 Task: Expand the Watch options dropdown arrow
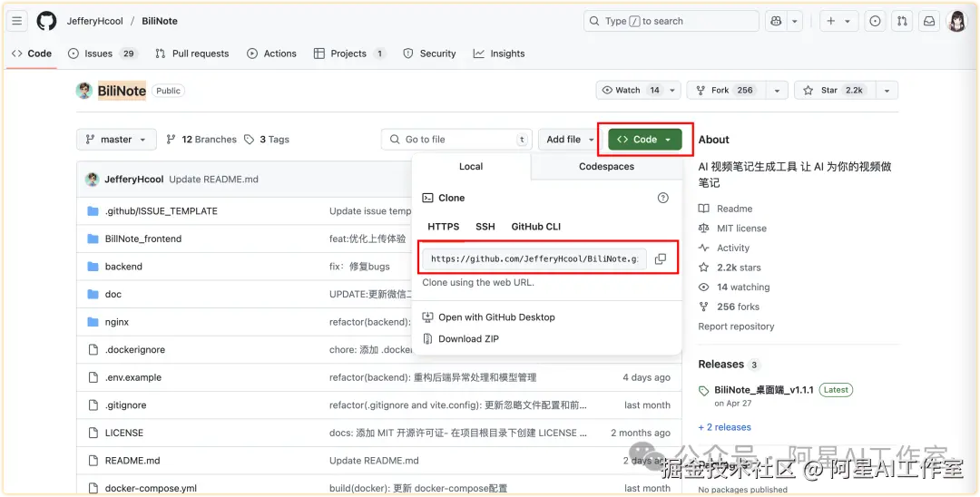[x=672, y=91]
